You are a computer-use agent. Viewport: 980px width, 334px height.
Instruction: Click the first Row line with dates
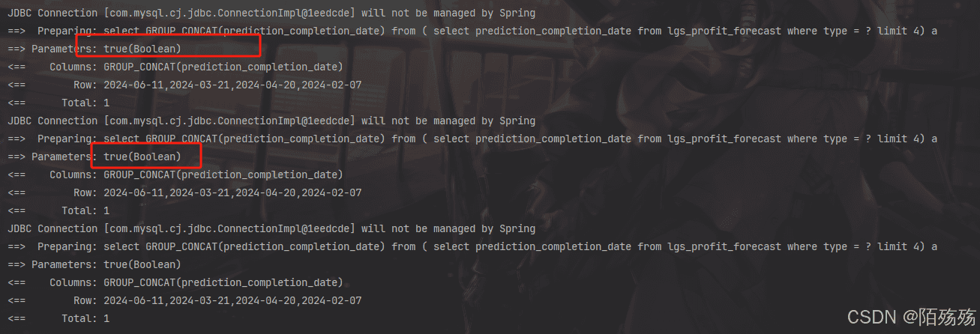click(x=184, y=85)
